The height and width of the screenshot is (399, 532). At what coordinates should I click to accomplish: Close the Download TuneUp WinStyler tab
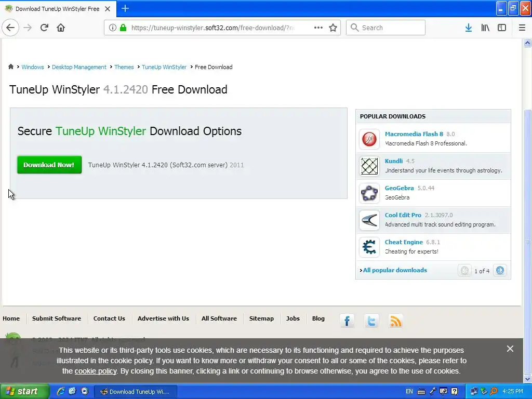108,9
